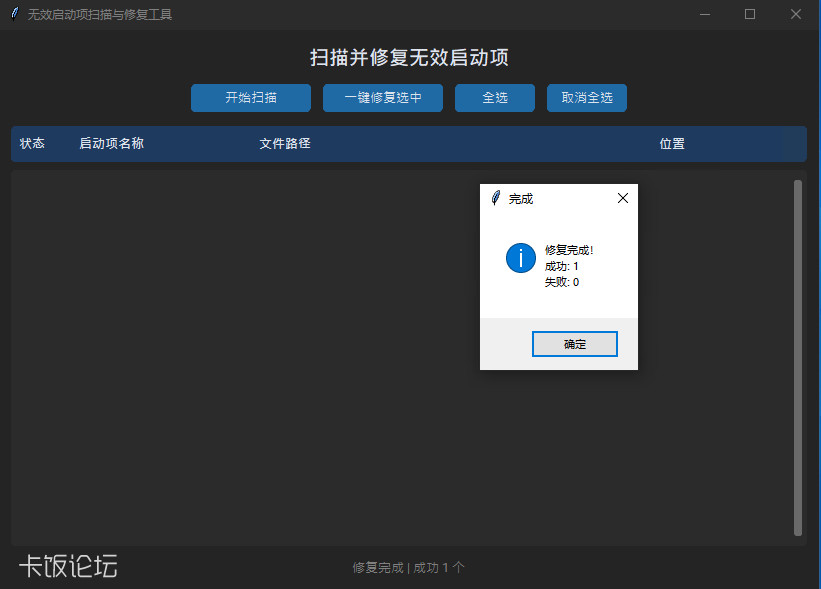Click the feather app icon in the main title bar
Screen dimensions: 821x589
15,14
